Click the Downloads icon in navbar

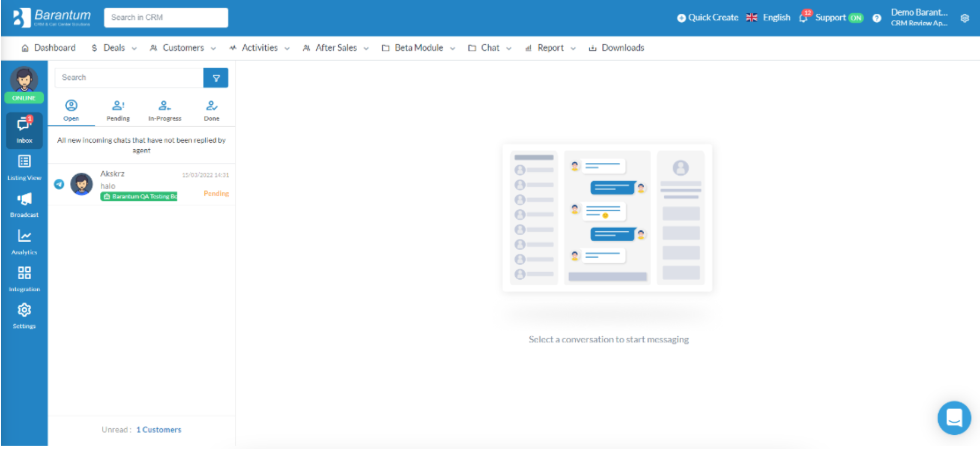tap(592, 48)
